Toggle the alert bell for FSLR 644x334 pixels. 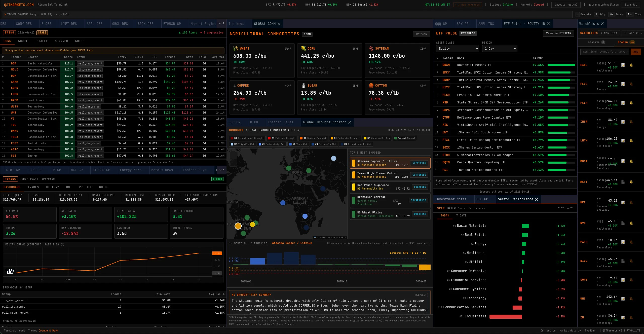[x=631, y=103]
